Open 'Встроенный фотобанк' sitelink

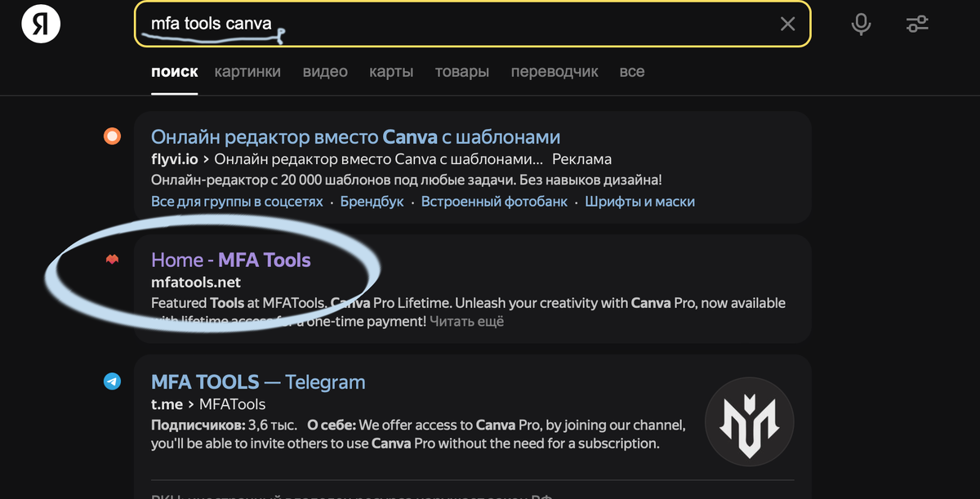click(x=494, y=201)
